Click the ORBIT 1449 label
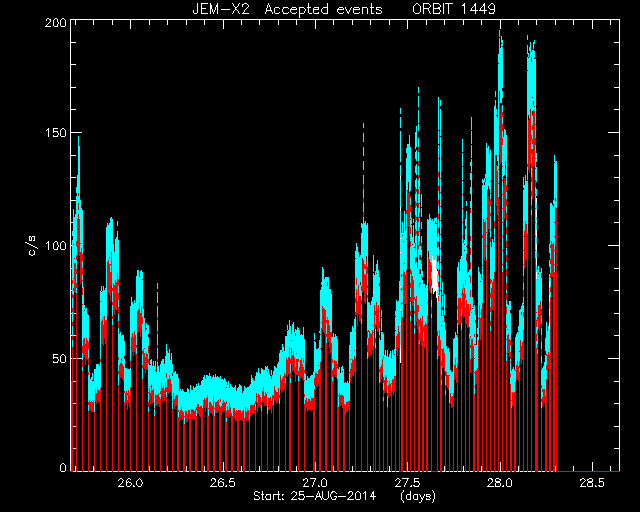Viewport: 640px width, 512px height. 453,9
